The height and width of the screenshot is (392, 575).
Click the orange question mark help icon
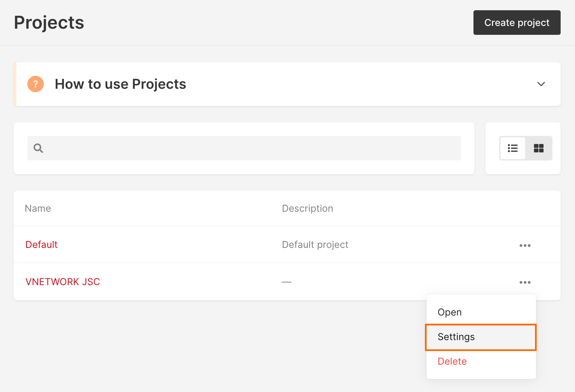[36, 84]
